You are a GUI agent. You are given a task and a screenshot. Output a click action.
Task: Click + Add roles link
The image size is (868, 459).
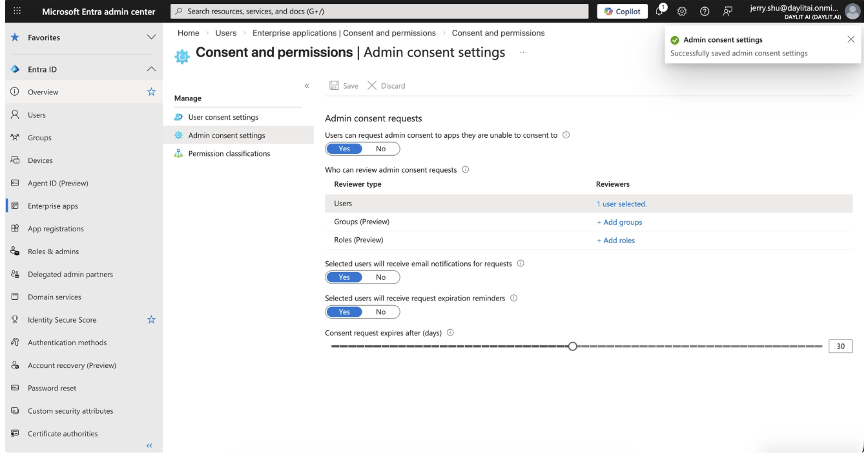(x=615, y=240)
